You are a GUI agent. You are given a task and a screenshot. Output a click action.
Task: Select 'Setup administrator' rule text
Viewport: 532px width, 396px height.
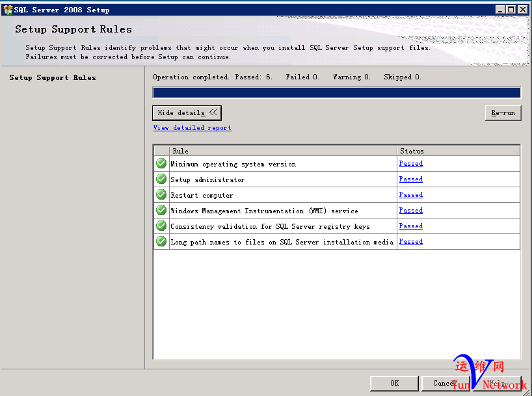pos(207,180)
